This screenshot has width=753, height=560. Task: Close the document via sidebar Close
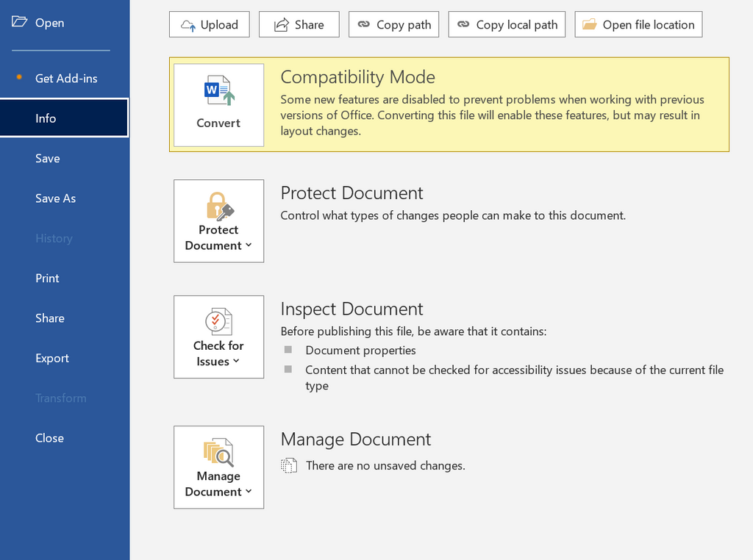pyautogui.click(x=65, y=438)
